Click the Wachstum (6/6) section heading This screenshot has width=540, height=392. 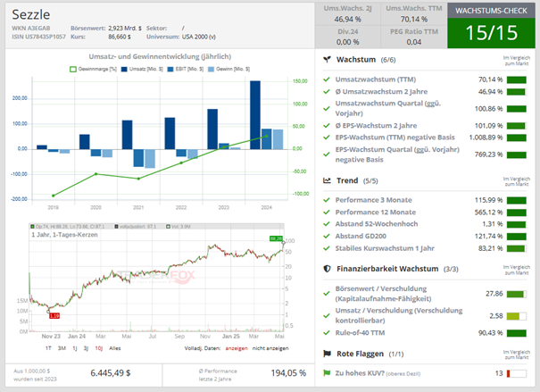pyautogui.click(x=366, y=60)
